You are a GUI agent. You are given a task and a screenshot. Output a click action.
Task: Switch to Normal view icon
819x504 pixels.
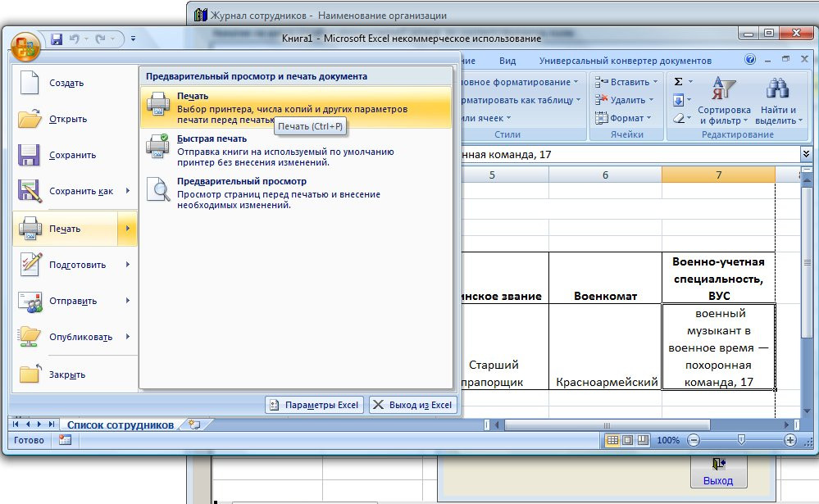click(612, 440)
